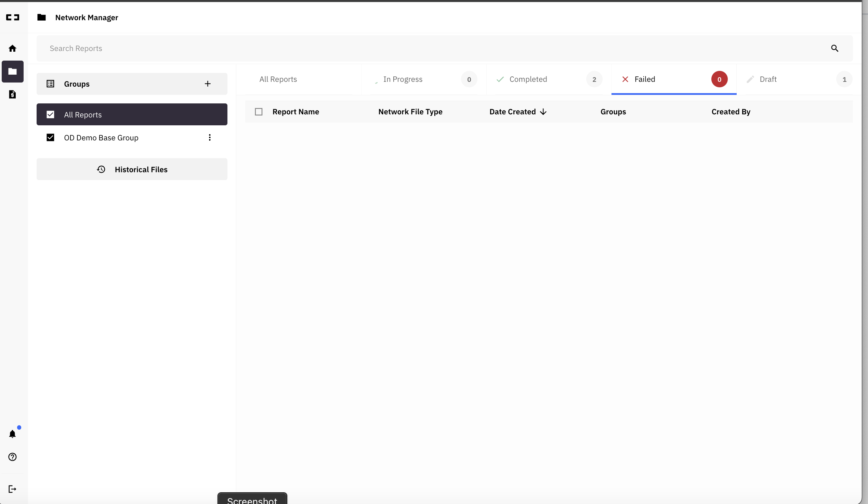
Task: Click the app logo at top left
Action: coord(13,17)
